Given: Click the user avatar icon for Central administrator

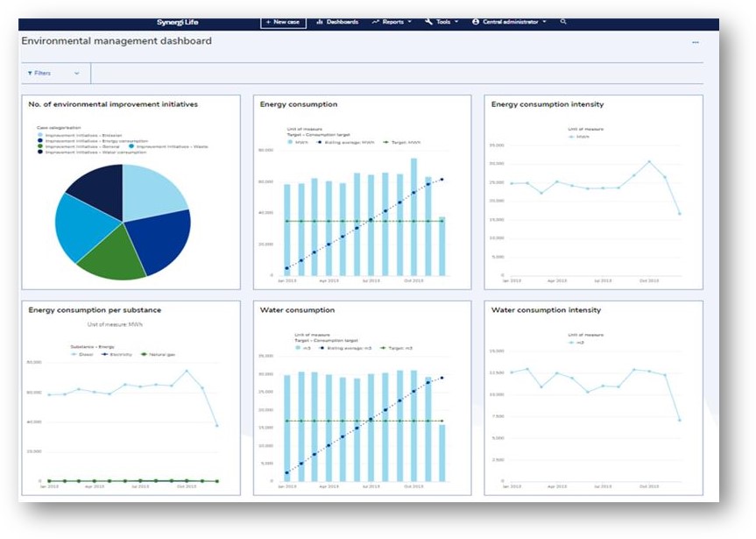Looking at the screenshot, I should pyautogui.click(x=476, y=22).
